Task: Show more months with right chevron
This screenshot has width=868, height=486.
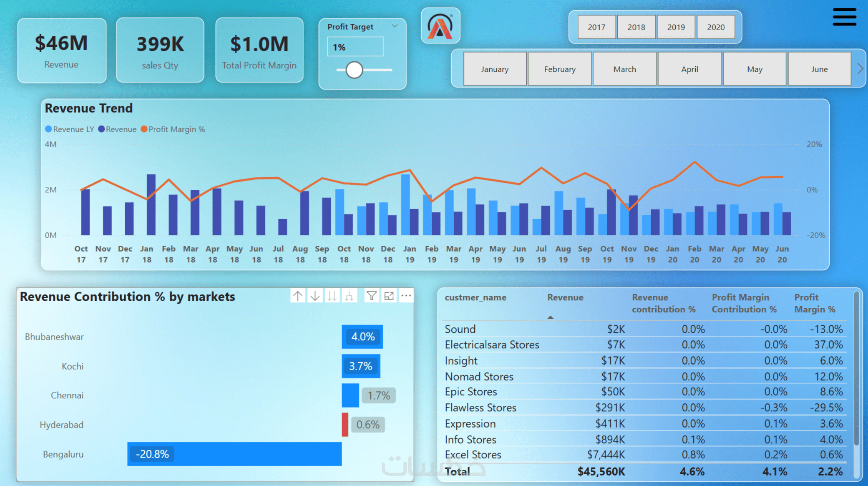Action: (x=860, y=69)
